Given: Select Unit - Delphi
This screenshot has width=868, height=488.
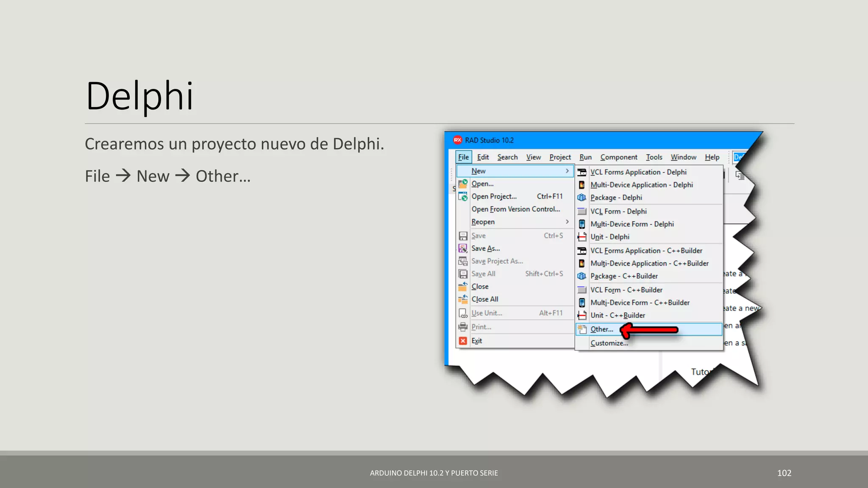Looking at the screenshot, I should (x=649, y=237).
